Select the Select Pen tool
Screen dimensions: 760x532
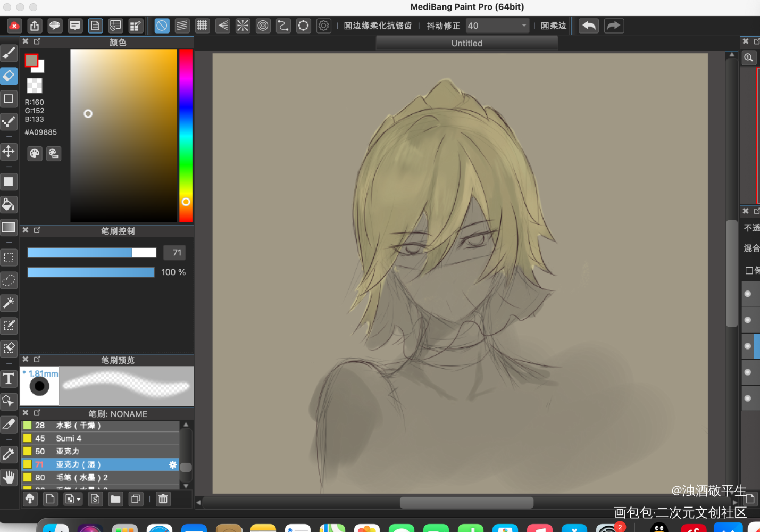pos(9,326)
